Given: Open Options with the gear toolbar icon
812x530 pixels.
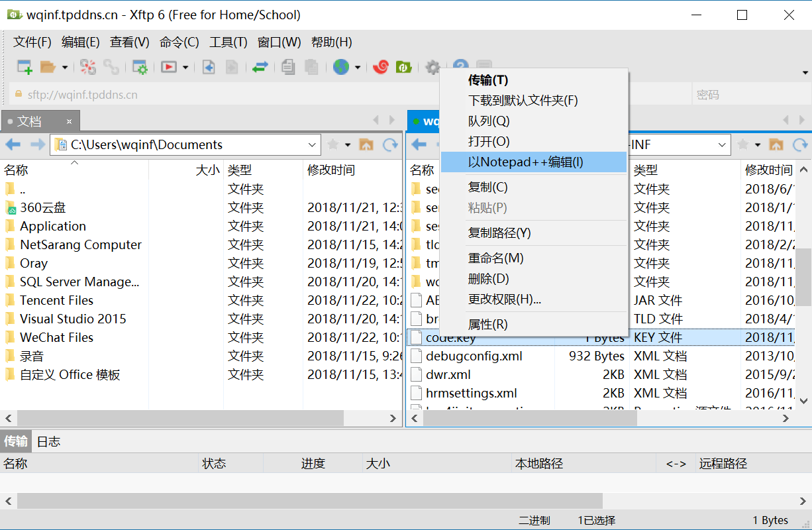Looking at the screenshot, I should pyautogui.click(x=432, y=67).
